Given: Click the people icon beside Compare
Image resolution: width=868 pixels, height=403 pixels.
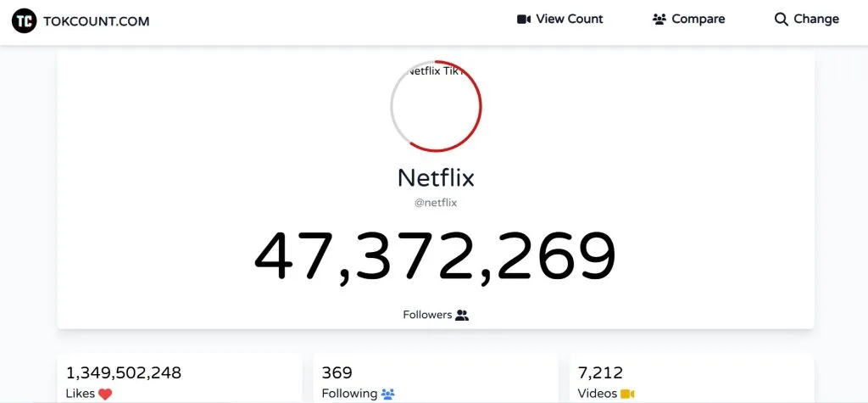Looking at the screenshot, I should (659, 20).
